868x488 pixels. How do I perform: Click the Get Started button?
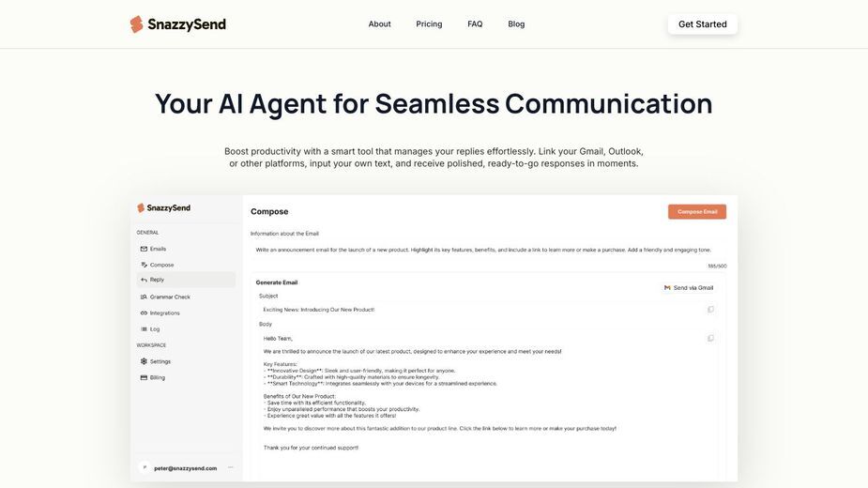[x=703, y=24]
